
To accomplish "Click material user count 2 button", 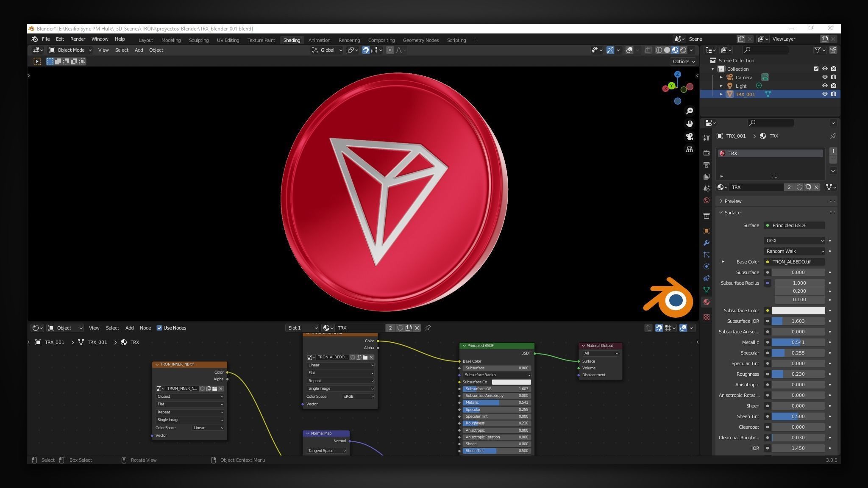I will click(789, 187).
